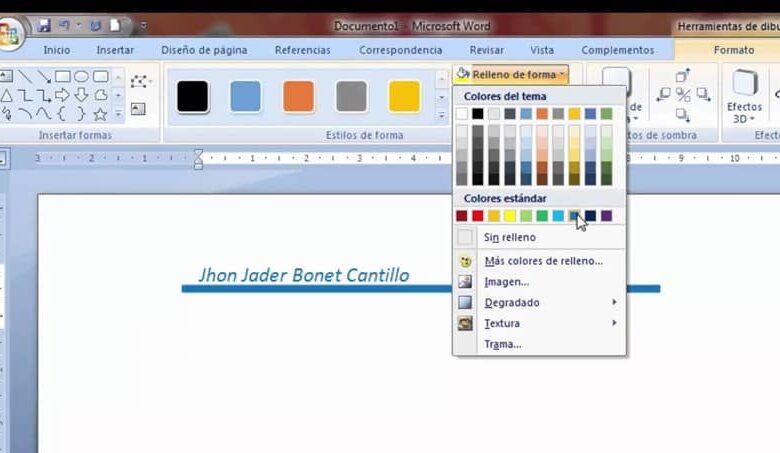
Task: Select the Rounded rectangle shape
Action: click(x=100, y=77)
